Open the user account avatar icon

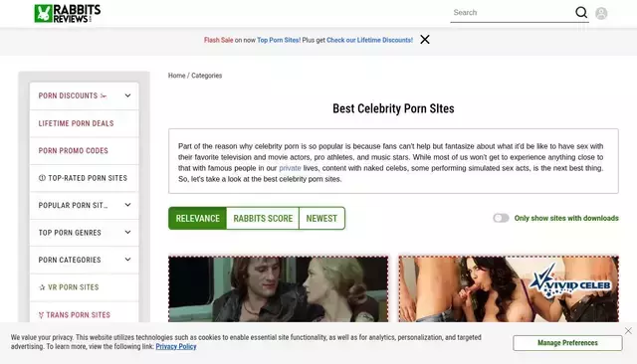(x=601, y=13)
